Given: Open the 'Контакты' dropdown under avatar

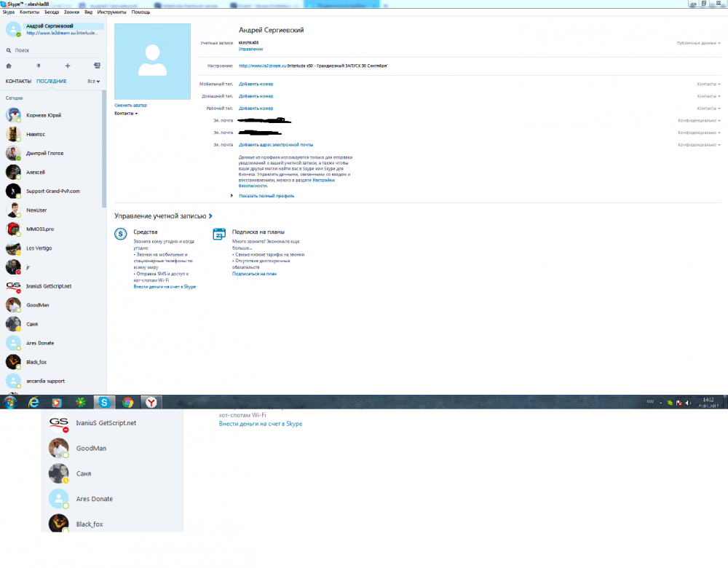Looking at the screenshot, I should [126, 114].
